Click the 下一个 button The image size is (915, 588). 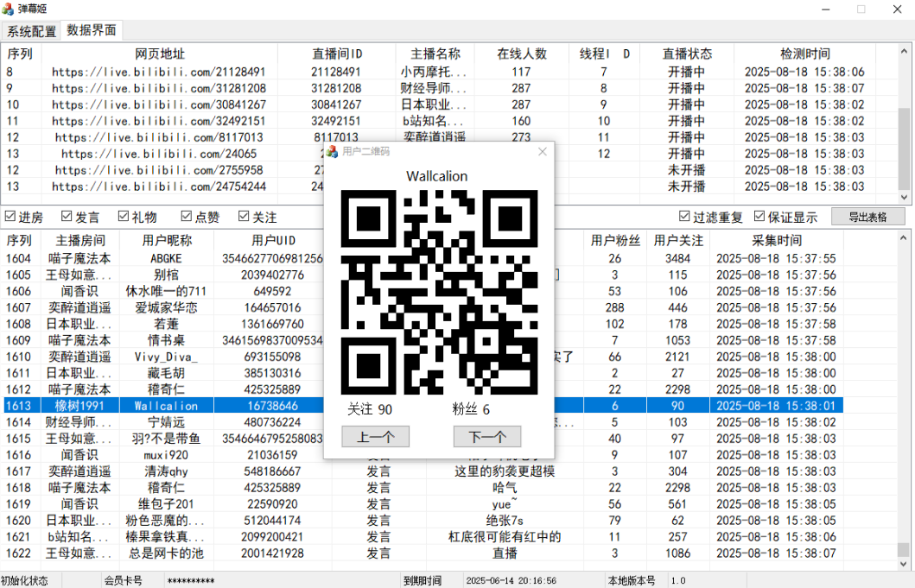point(487,436)
